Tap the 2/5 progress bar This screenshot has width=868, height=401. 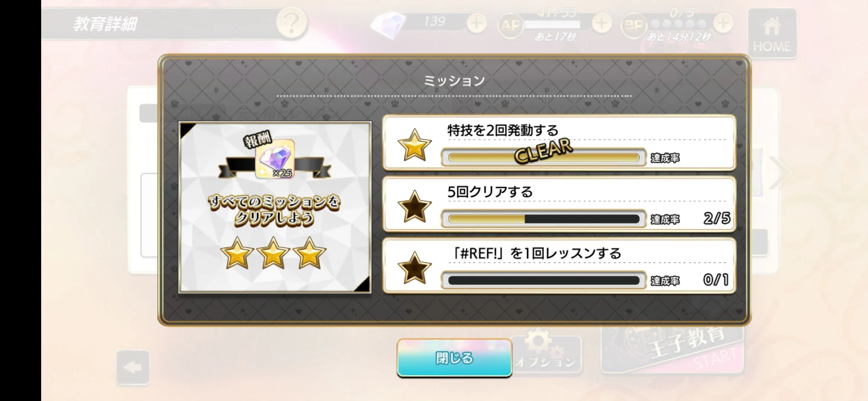tap(544, 219)
